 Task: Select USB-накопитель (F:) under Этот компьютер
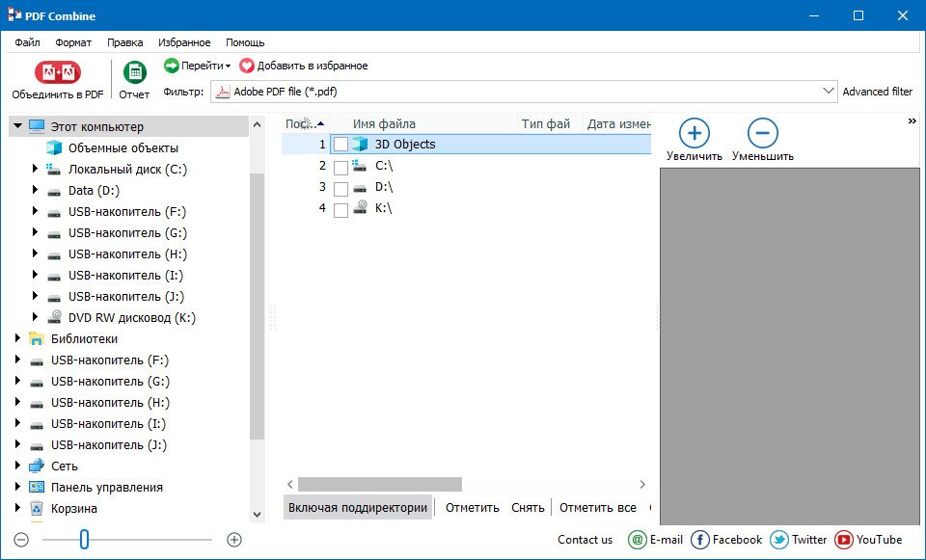pos(127,211)
